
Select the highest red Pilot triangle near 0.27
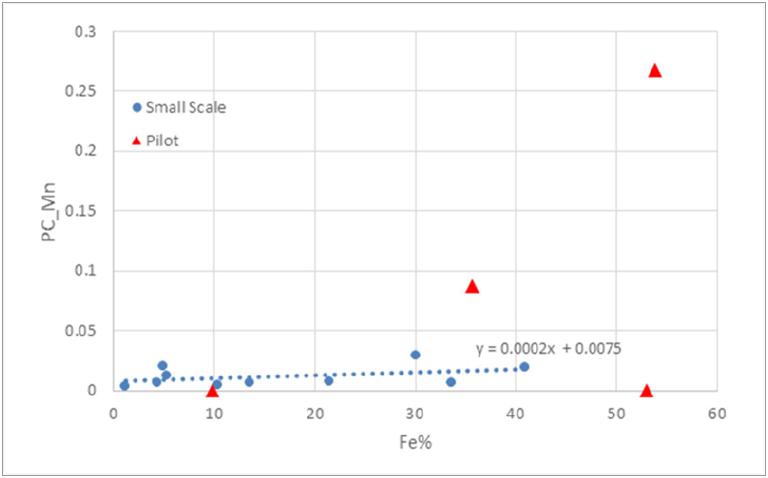point(655,70)
